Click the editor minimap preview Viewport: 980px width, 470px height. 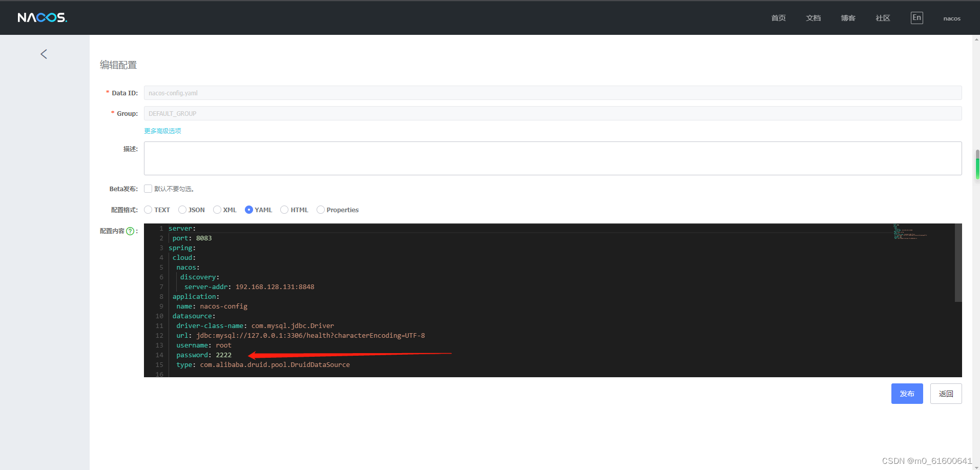coord(910,232)
